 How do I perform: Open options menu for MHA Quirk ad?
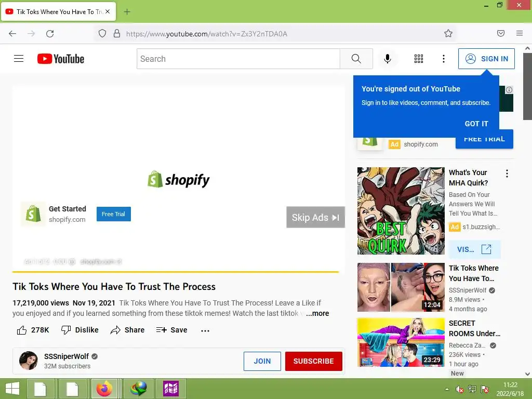tap(507, 174)
